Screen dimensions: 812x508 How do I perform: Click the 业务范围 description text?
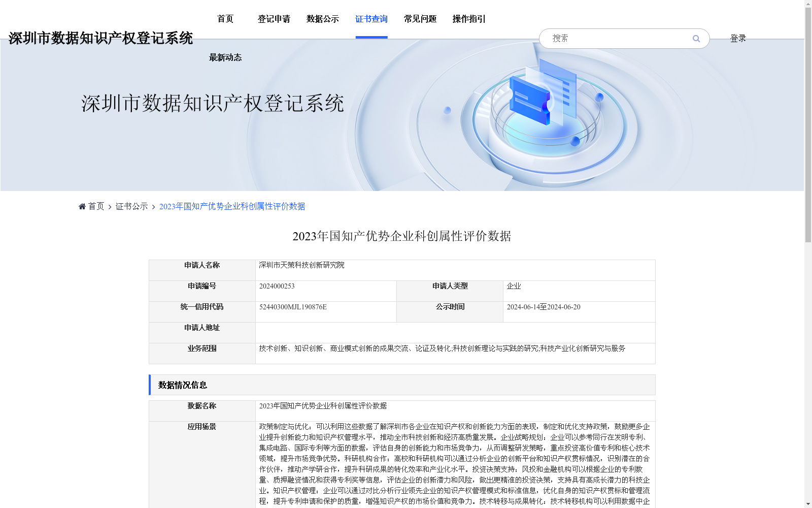[x=442, y=348]
